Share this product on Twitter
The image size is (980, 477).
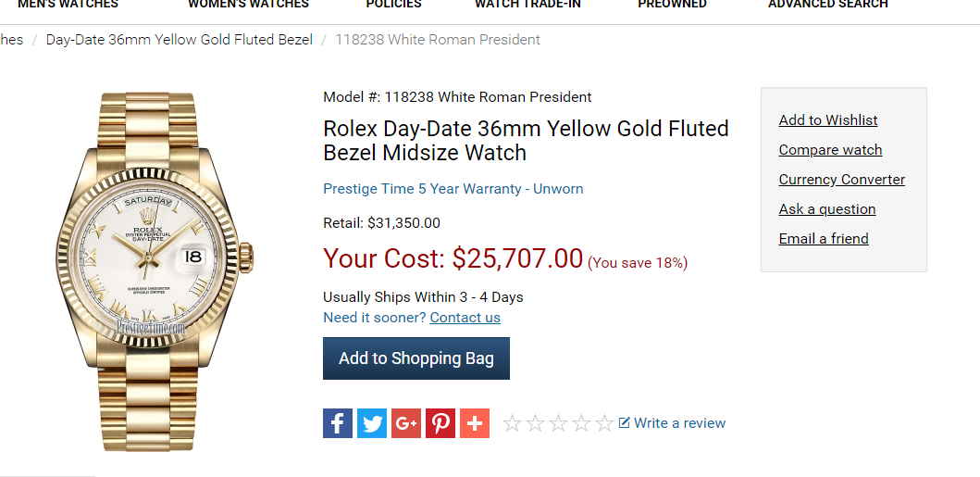(x=372, y=423)
